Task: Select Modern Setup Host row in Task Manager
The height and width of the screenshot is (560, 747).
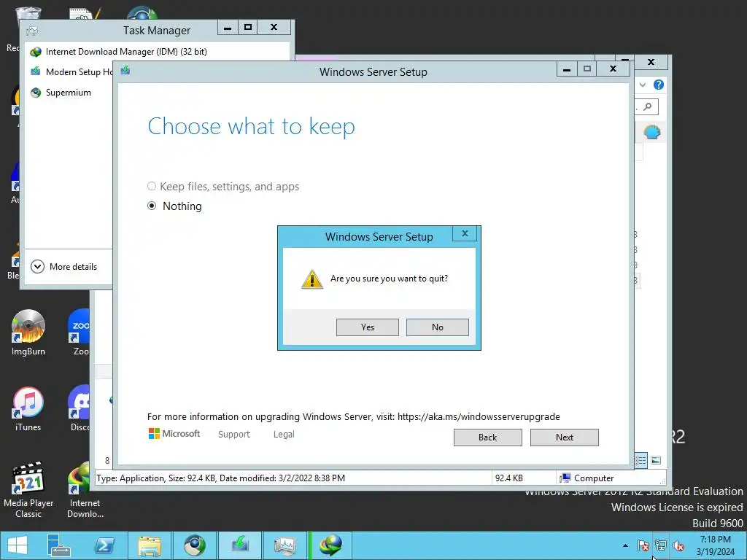Action: pyautogui.click(x=71, y=72)
